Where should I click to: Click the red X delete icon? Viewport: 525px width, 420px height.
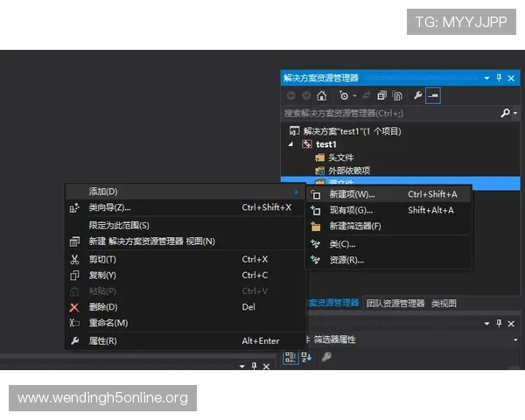click(x=74, y=307)
